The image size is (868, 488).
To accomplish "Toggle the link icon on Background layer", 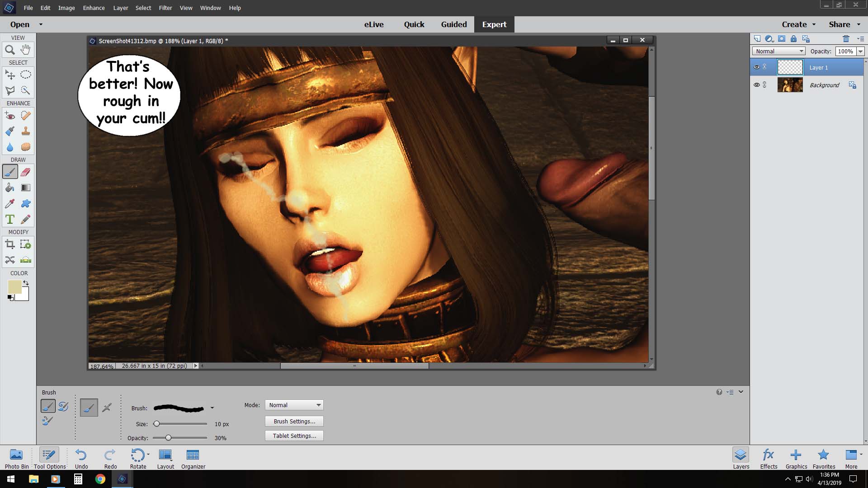I will (x=765, y=84).
